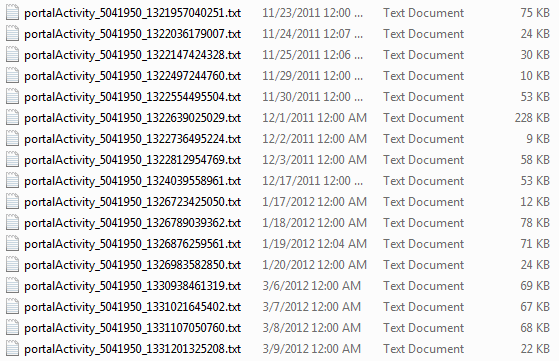Click the file icon for portalActivity_5041950_1321957040251.txt
Image resolution: width=559 pixels, height=361 pixels.
(x=12, y=13)
